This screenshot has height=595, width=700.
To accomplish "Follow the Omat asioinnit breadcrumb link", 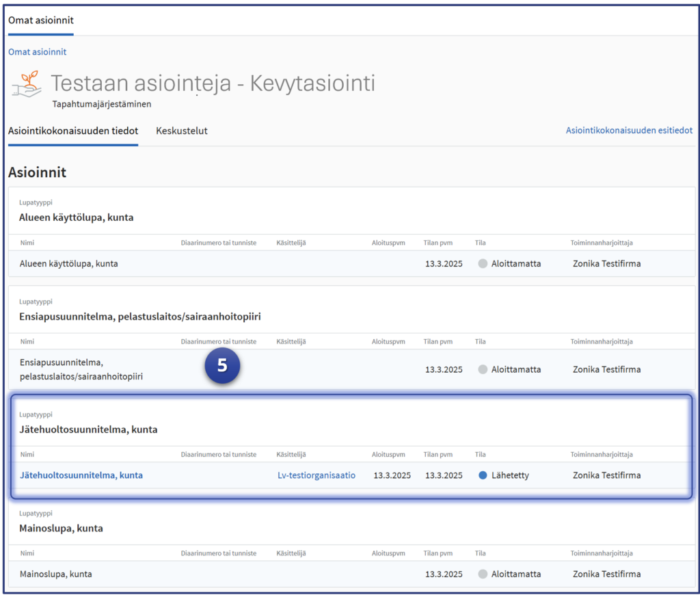I will (x=37, y=52).
